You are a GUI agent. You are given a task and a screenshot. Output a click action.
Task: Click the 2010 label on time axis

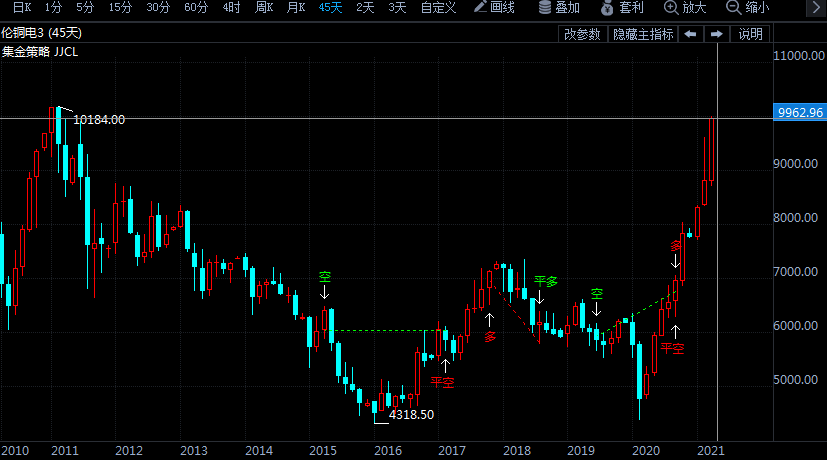tap(15, 451)
